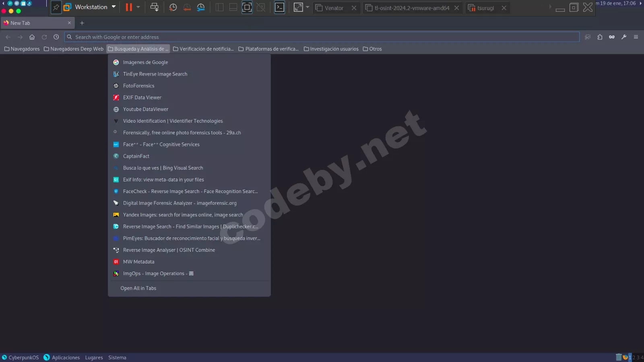Toggle the thumbnail bar visibility
The width and height of the screenshot is (644, 362).
point(233,7)
